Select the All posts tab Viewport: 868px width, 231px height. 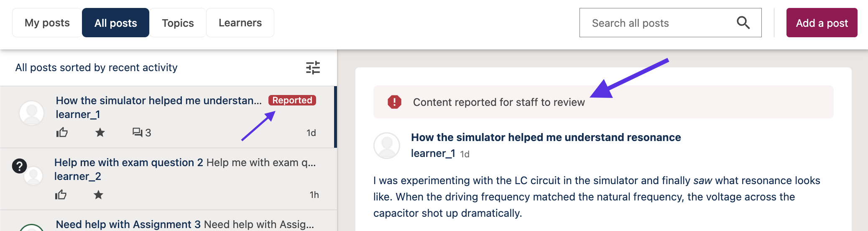pos(115,23)
